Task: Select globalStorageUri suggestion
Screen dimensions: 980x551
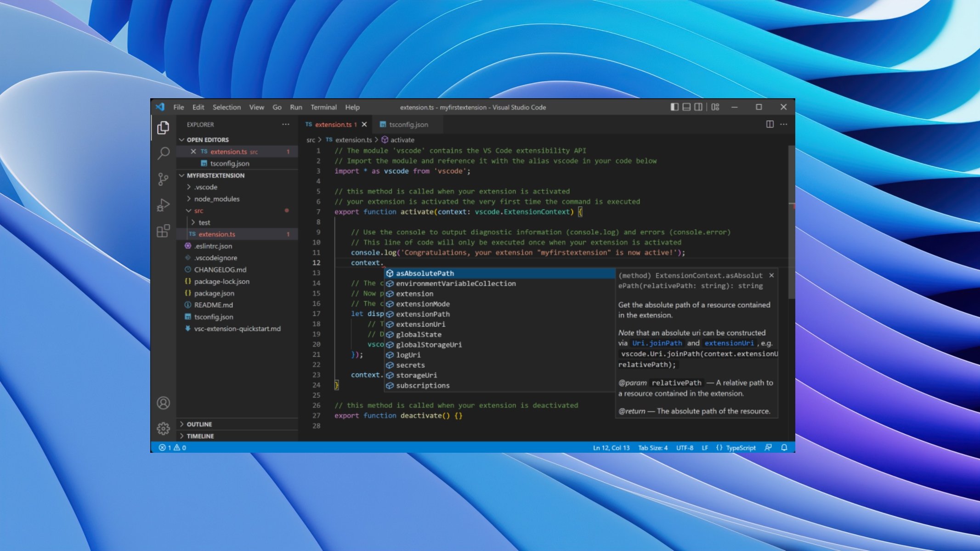Action: 499,345
